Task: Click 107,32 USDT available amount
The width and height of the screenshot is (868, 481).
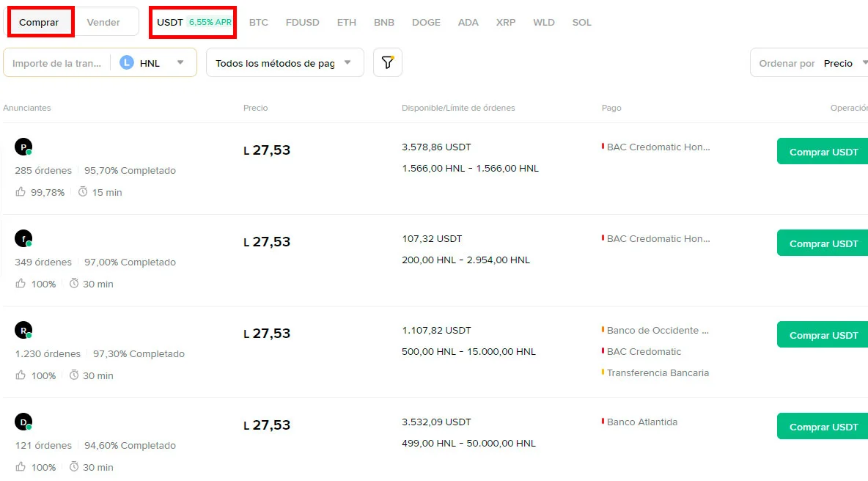Action: coord(432,238)
